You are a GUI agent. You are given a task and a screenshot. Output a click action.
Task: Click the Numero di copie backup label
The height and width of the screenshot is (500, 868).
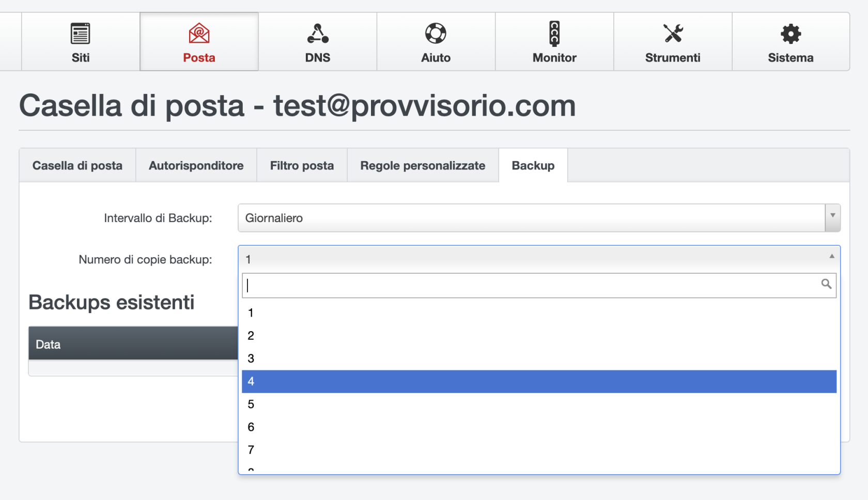point(145,259)
